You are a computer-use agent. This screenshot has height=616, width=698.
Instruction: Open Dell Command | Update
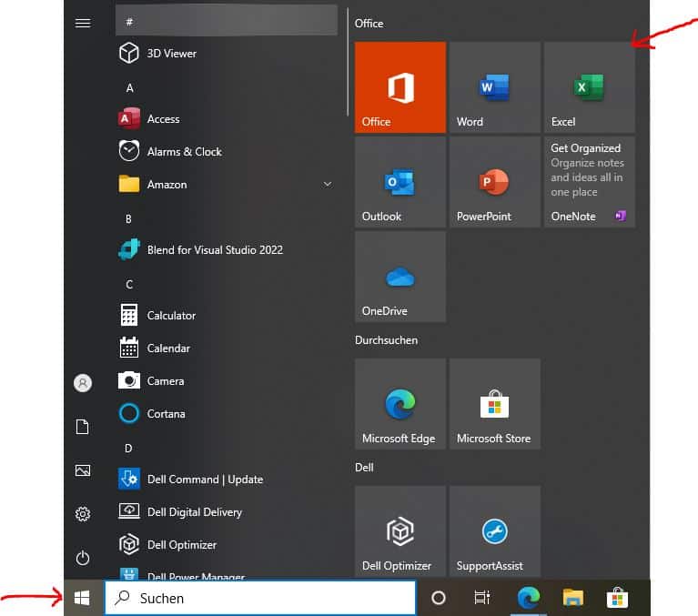click(x=226, y=479)
